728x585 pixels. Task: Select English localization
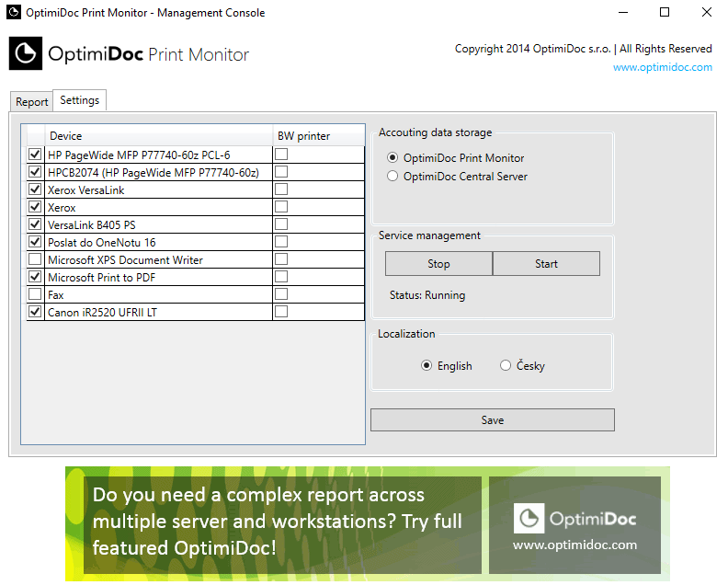tap(427, 366)
